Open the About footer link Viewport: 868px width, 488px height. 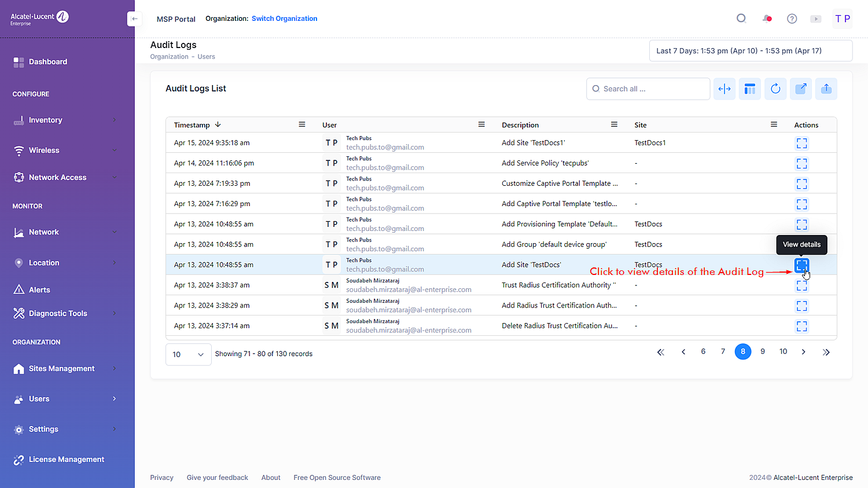(271, 478)
